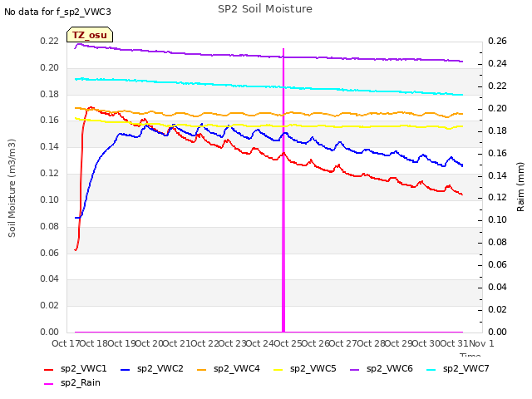Click the sp2_VWC4 legend label
Image resolution: width=532 pixels, height=399 pixels.
coord(236,368)
